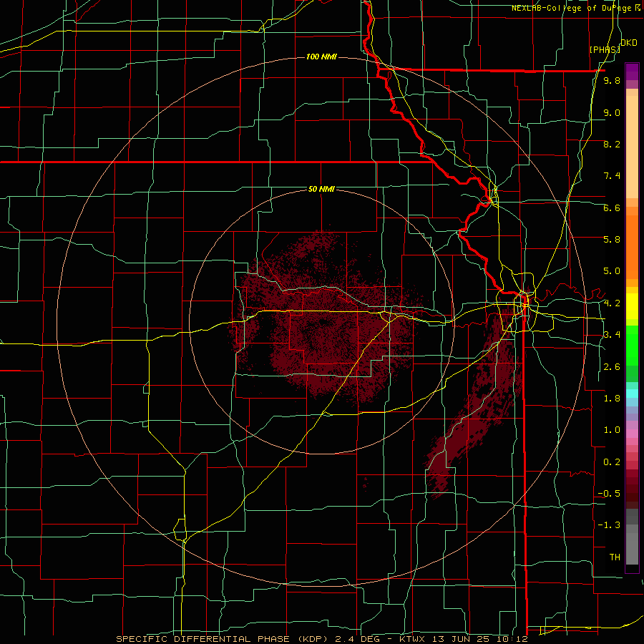Pick the pink segment of the color bar
The image size is (644, 644).
[632, 434]
